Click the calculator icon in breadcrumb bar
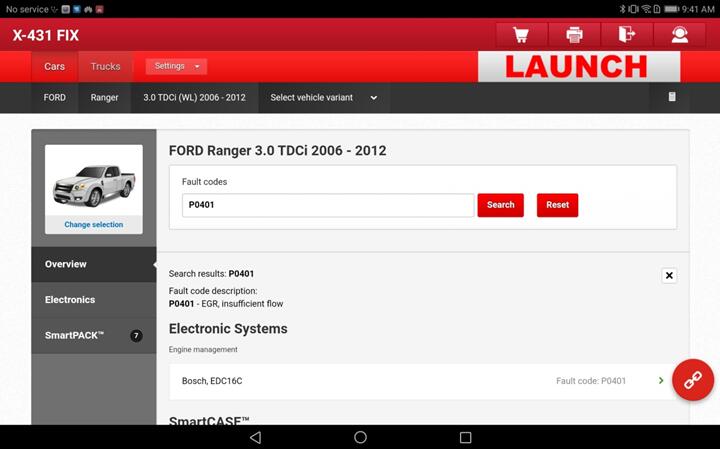Image resolution: width=720 pixels, height=449 pixels. [672, 97]
